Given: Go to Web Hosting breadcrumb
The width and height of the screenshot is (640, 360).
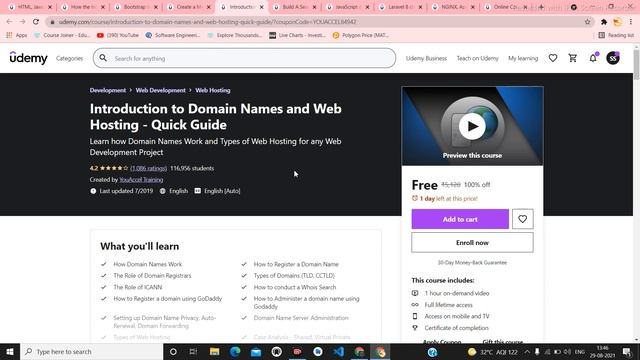Looking at the screenshot, I should point(213,90).
